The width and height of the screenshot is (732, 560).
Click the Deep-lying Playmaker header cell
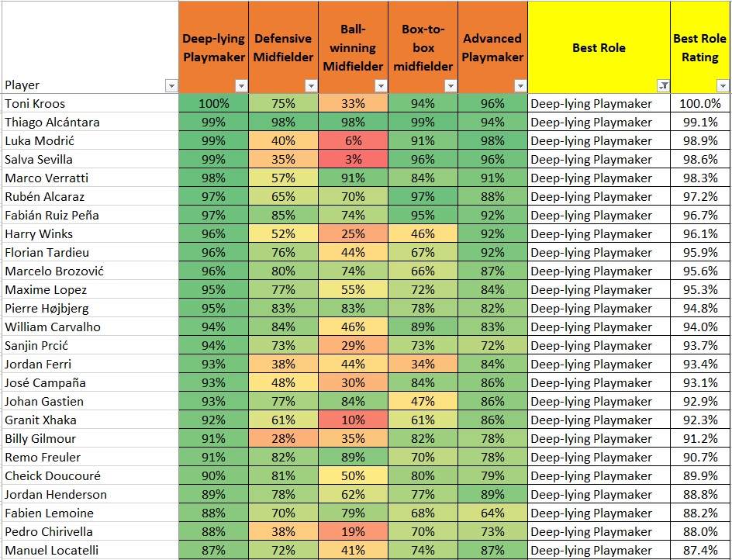pos(213,47)
